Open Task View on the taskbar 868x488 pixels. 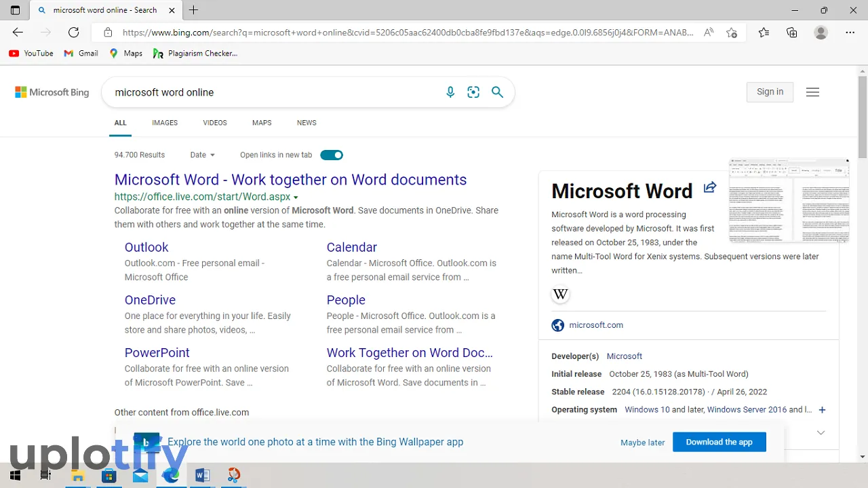click(x=45, y=475)
